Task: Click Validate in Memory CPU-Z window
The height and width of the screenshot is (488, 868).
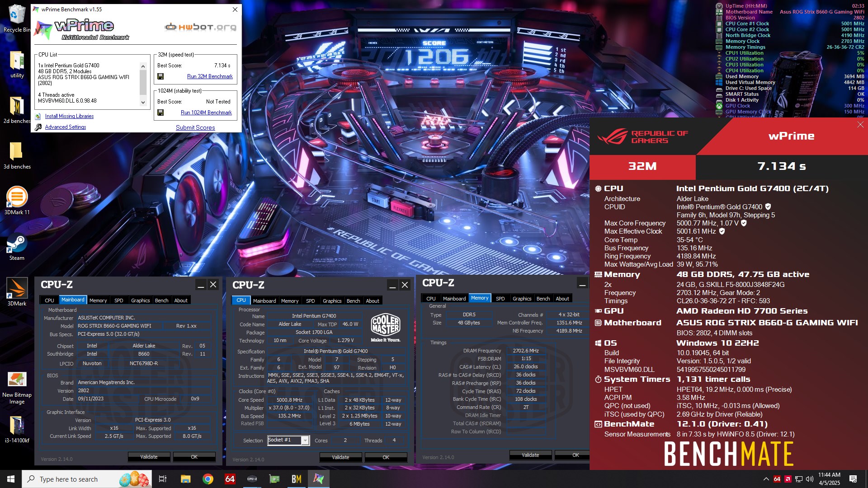Action: pyautogui.click(x=530, y=455)
